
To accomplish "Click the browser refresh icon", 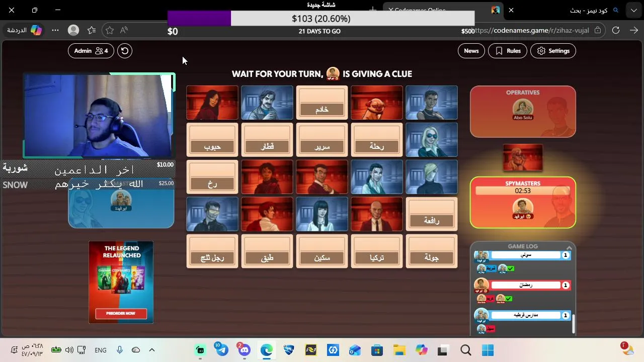I will coord(615,30).
